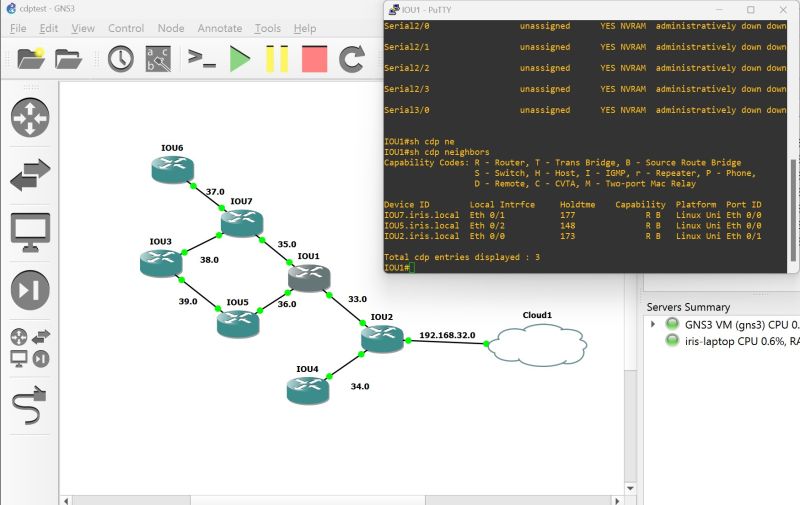Select the IOU3 router node
800x505 pixels.
pos(161,263)
